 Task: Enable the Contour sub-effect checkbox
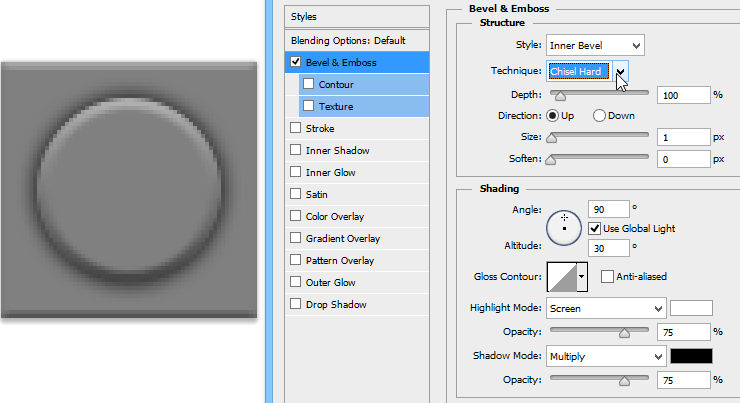coord(308,84)
